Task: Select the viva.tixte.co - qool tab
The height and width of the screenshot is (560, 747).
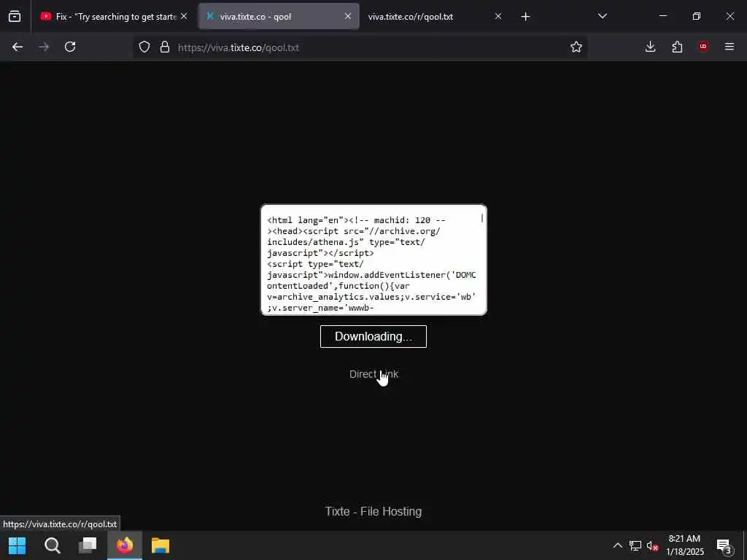Action: tap(279, 17)
